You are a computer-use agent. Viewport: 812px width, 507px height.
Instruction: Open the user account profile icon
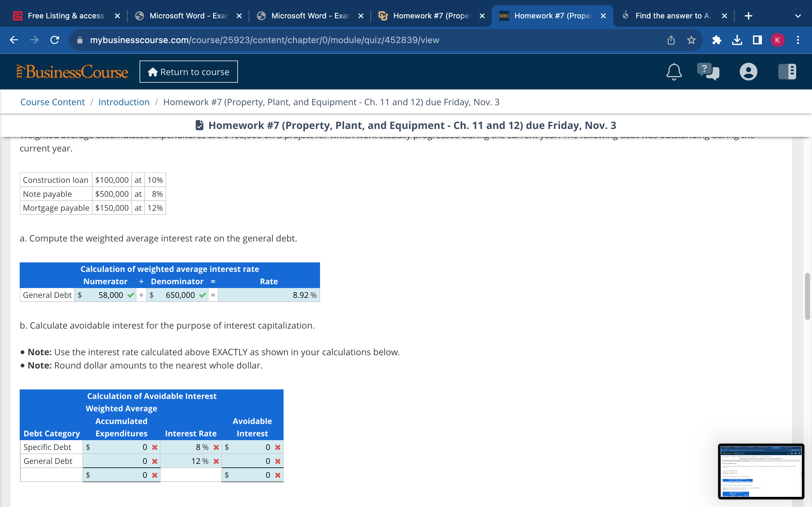click(748, 71)
